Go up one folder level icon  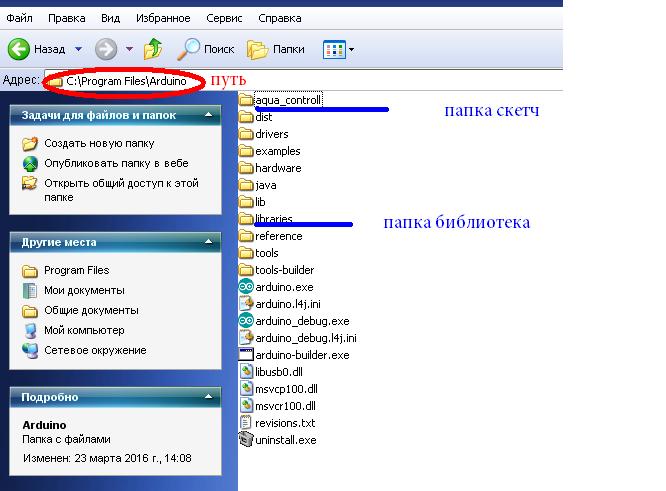point(153,48)
